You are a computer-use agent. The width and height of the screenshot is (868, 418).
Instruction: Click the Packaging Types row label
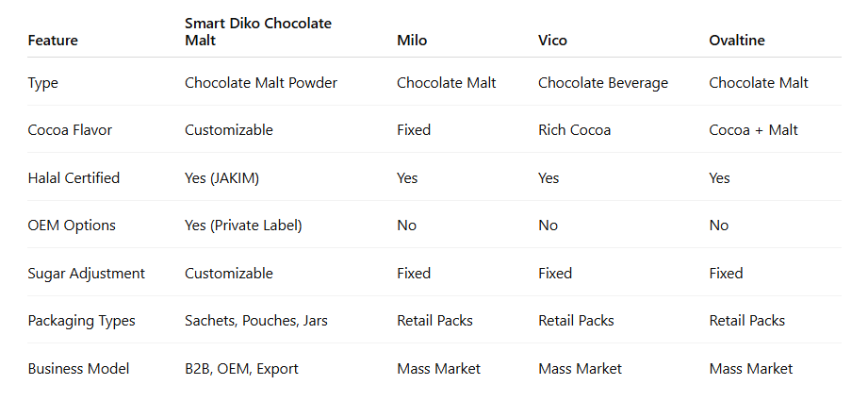81,321
